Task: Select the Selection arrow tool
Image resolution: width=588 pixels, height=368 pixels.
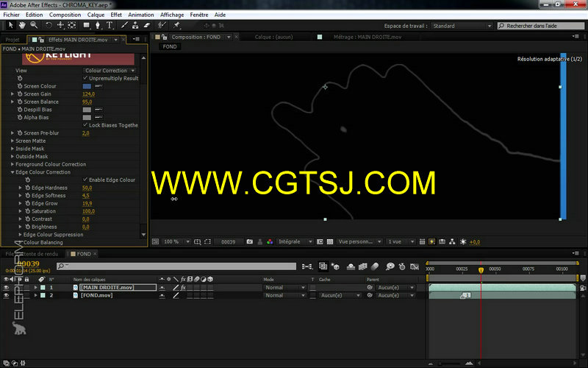Action: [x=10, y=25]
